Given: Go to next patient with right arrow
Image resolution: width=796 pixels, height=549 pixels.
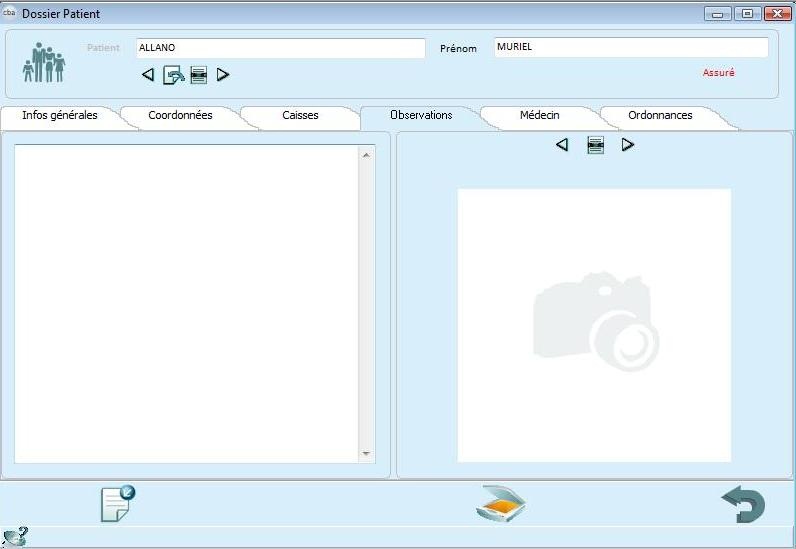Looking at the screenshot, I should [222, 75].
